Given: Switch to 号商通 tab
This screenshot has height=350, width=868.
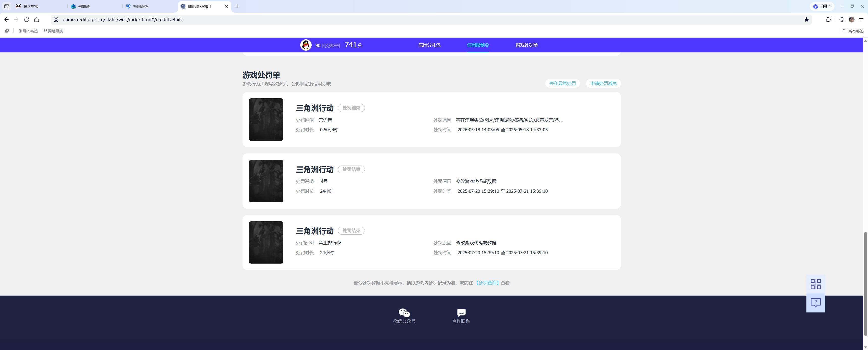Looking at the screenshot, I should [x=95, y=6].
